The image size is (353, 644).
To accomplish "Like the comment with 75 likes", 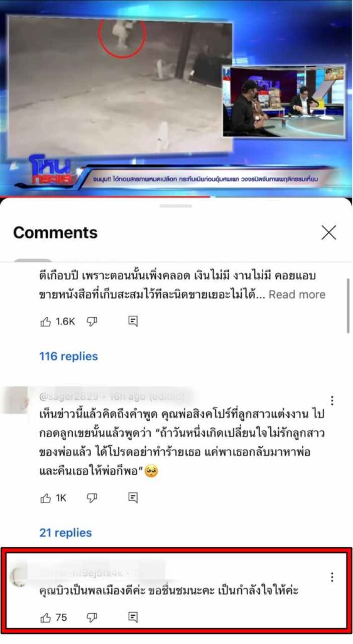I will tap(45, 618).
